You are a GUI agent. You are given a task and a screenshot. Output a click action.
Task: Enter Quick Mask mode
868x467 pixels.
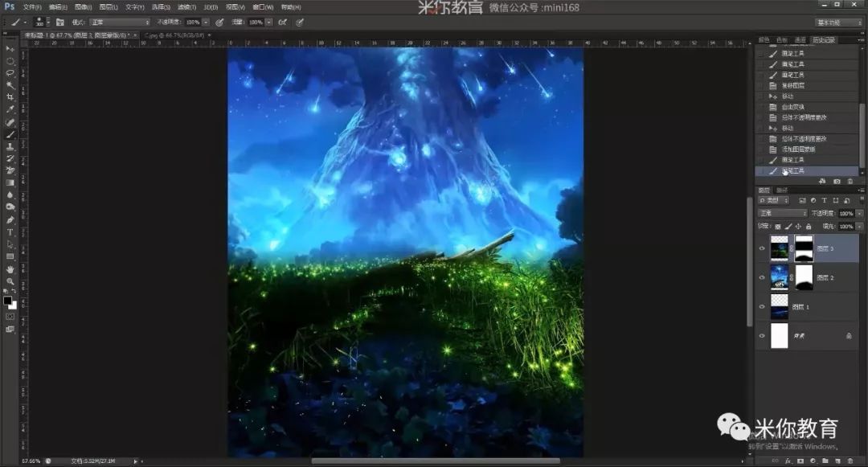[10, 317]
